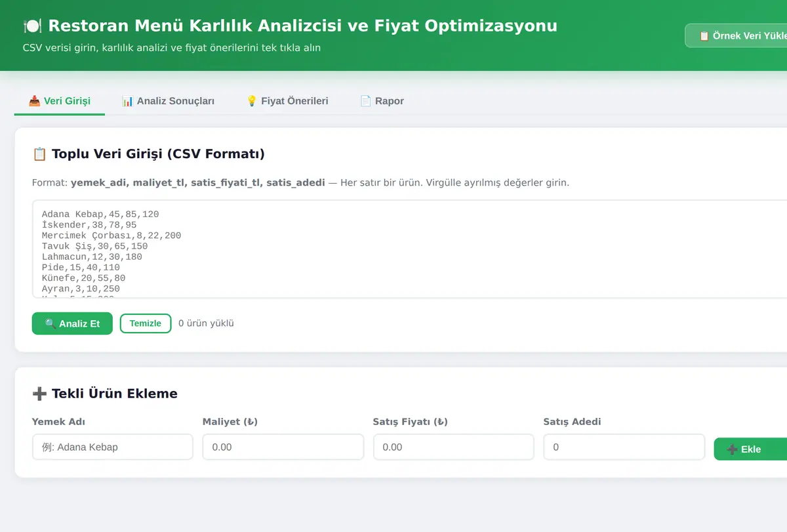The width and height of the screenshot is (787, 532).
Task: Click the 'Pide,15,40,110' line
Action: [81, 268]
